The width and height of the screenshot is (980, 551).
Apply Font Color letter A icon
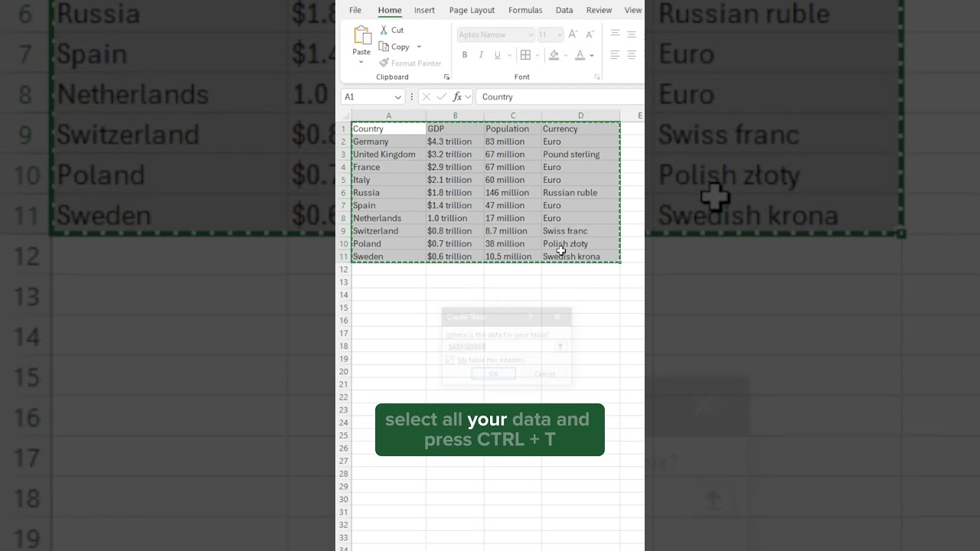(x=580, y=55)
